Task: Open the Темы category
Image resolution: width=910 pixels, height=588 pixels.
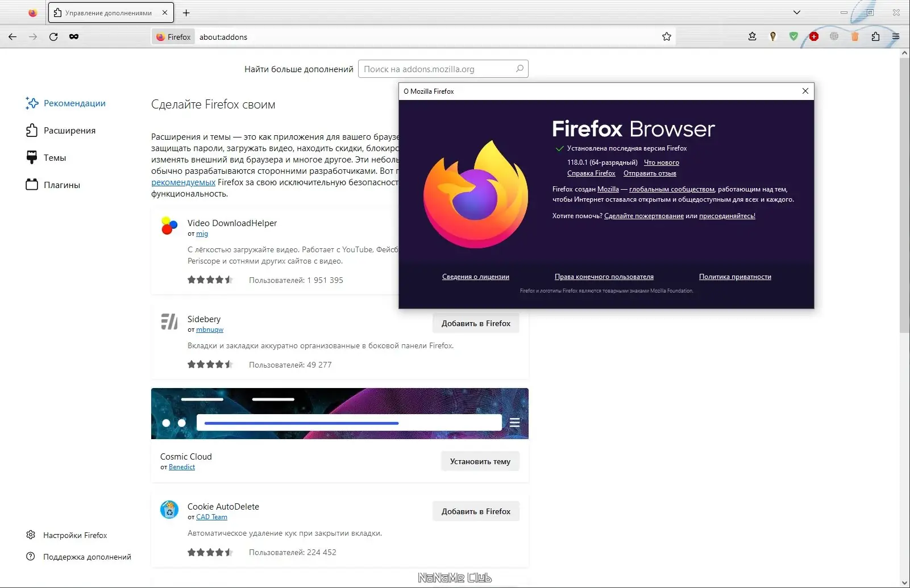Action: 46,158
